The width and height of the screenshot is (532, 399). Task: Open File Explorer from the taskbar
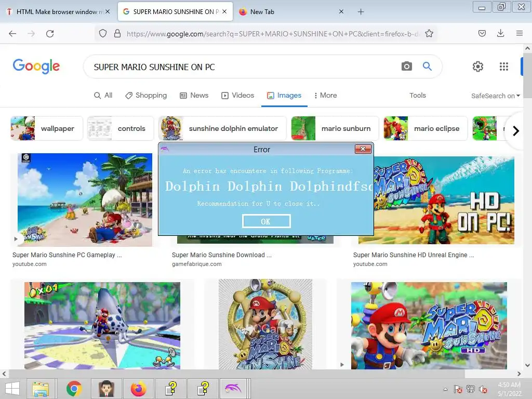coord(41,389)
